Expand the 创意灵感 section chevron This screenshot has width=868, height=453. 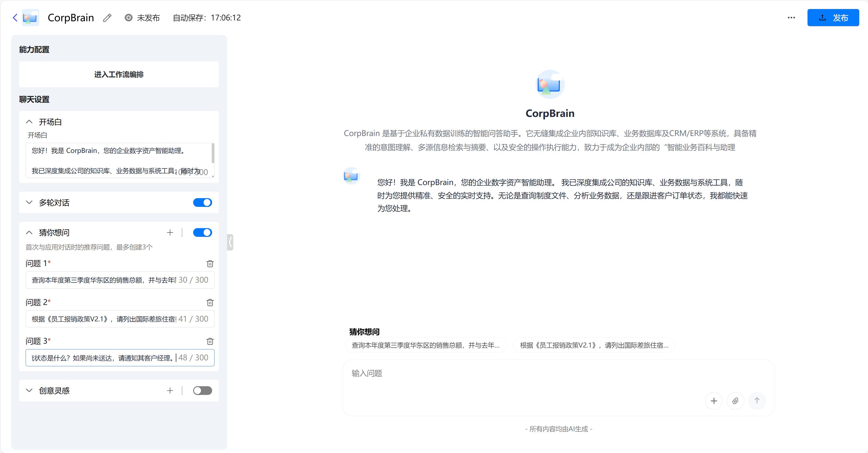coord(29,390)
